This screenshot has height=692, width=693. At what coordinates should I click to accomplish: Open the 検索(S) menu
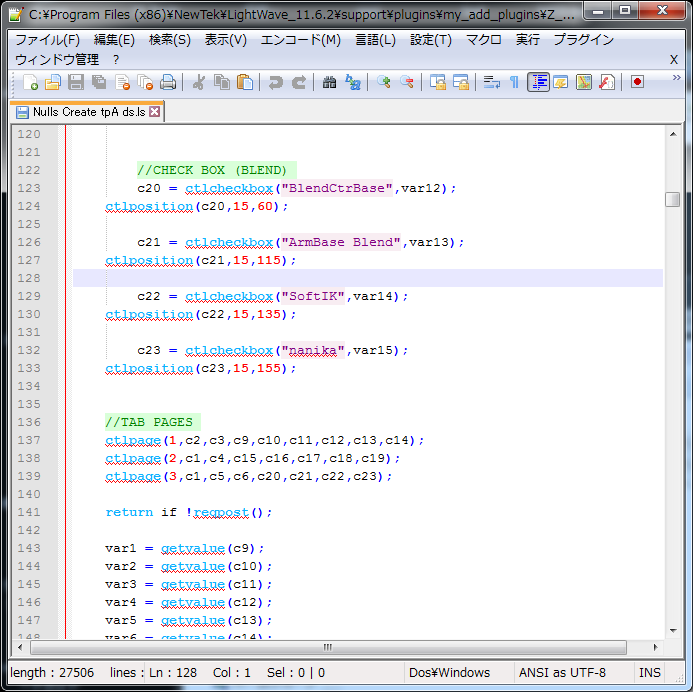click(170, 40)
